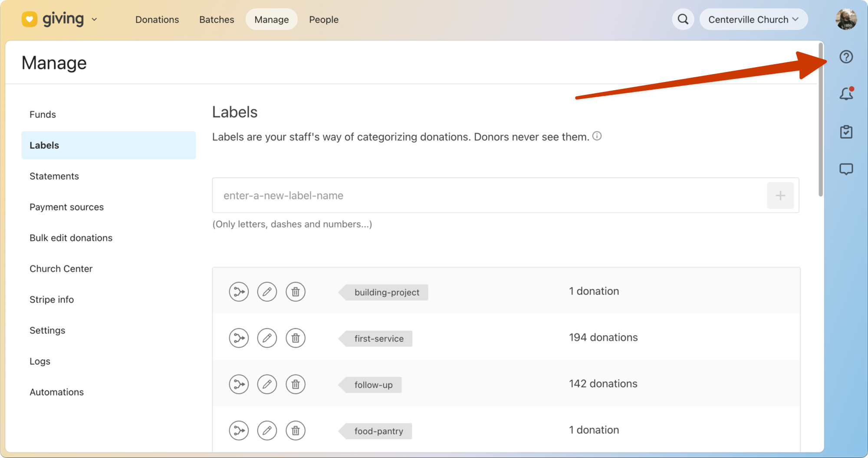This screenshot has width=868, height=458.
Task: Click the search magnifier icon
Action: [x=683, y=20]
